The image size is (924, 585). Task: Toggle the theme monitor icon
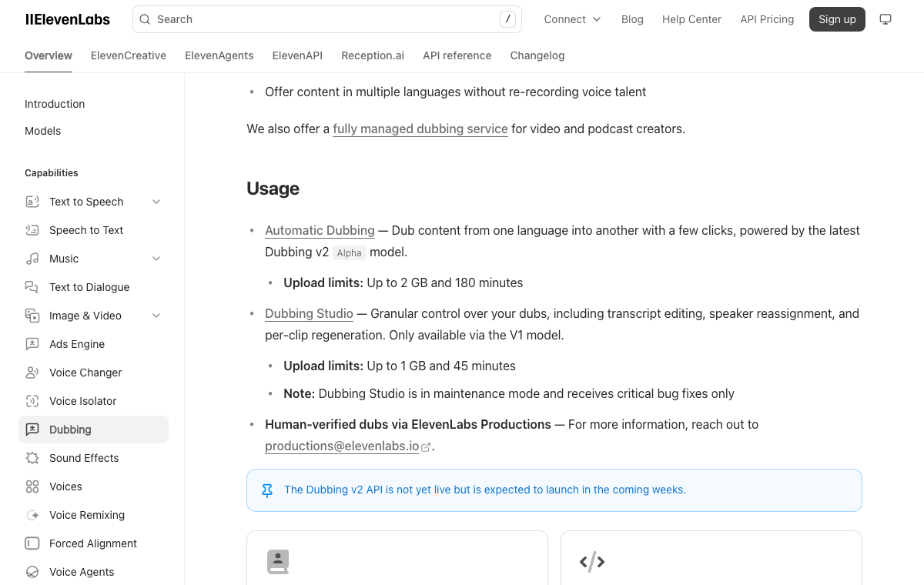(885, 19)
